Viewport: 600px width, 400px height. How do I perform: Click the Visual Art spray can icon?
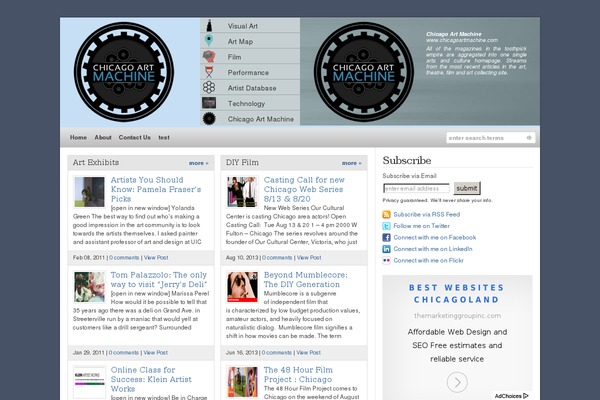(x=209, y=26)
